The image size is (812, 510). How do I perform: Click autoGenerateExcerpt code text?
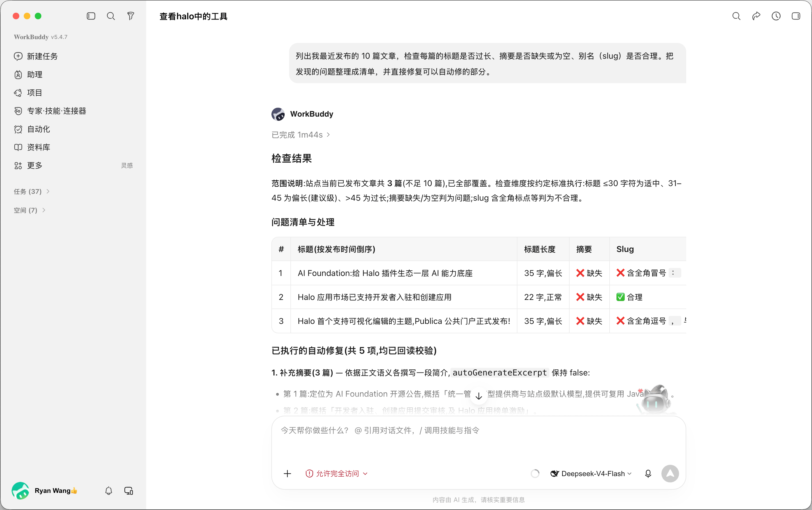pos(500,372)
